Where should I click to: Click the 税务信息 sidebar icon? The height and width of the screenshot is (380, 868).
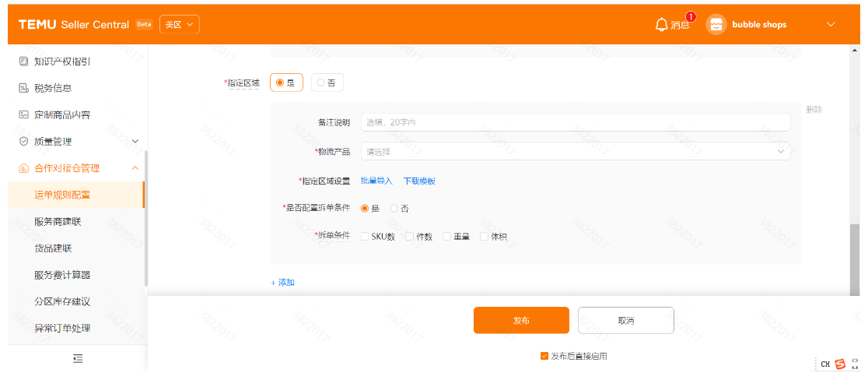(23, 88)
